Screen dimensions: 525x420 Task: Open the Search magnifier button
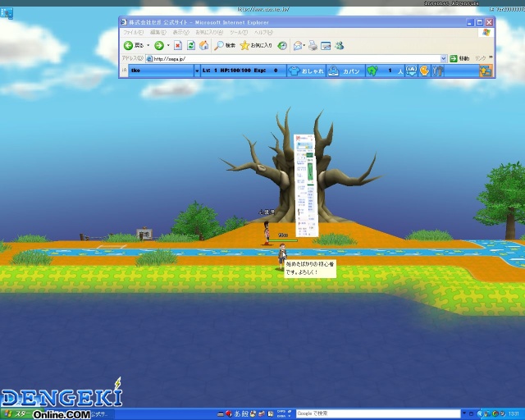coord(225,45)
